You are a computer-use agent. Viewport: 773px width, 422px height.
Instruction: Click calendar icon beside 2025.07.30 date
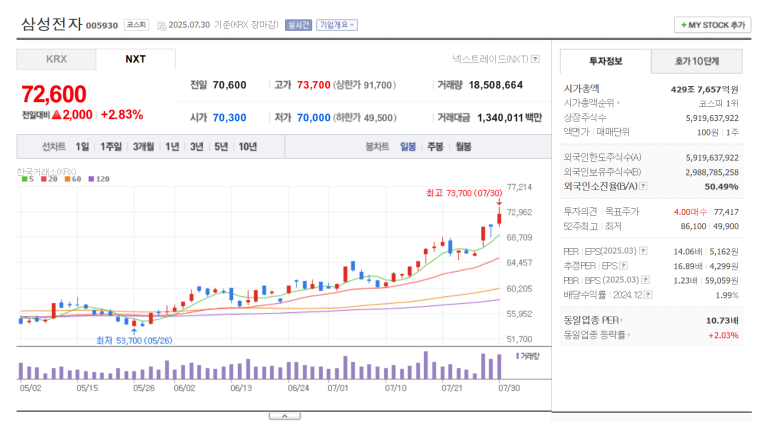click(161, 26)
